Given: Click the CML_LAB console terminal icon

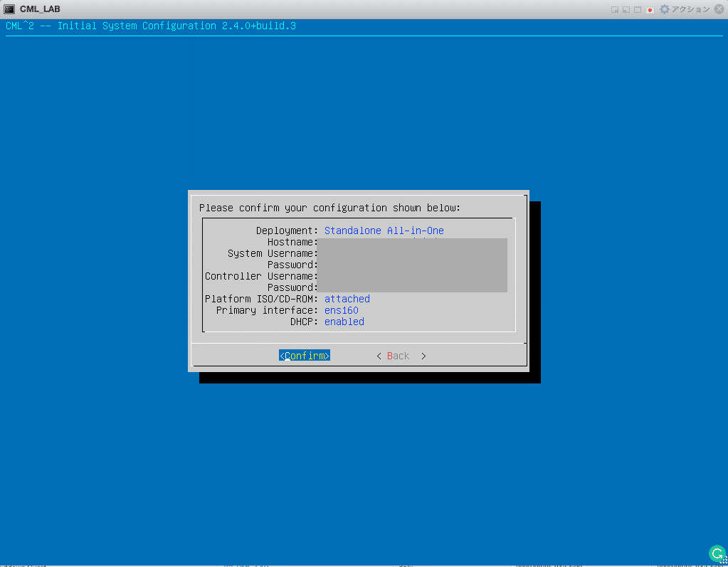Looking at the screenshot, I should coord(9,9).
